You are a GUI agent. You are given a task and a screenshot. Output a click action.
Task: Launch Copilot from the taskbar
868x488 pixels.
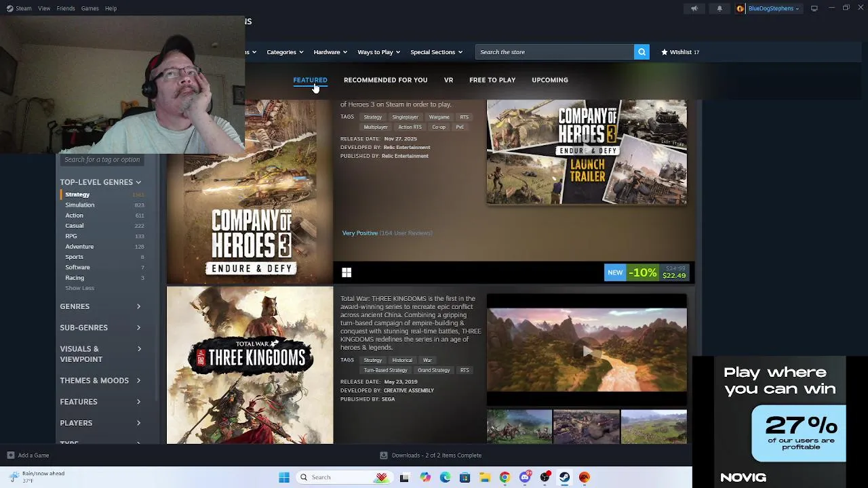coord(425,477)
